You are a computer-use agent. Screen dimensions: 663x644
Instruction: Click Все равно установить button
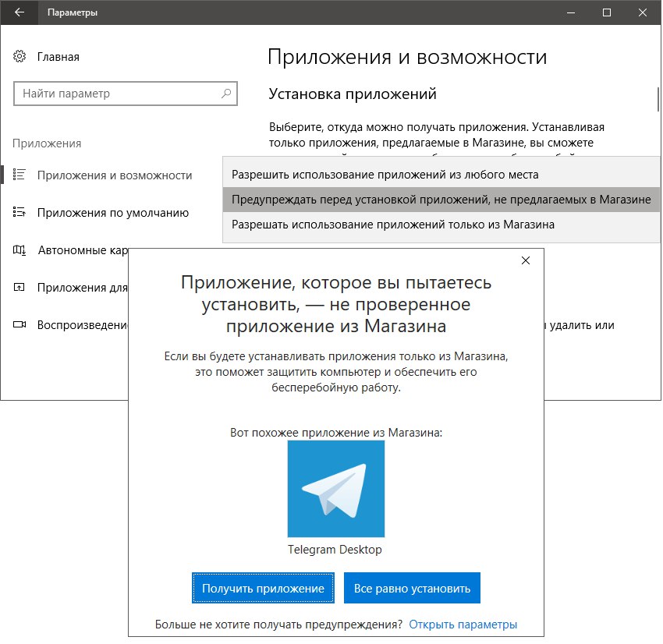coord(413,588)
